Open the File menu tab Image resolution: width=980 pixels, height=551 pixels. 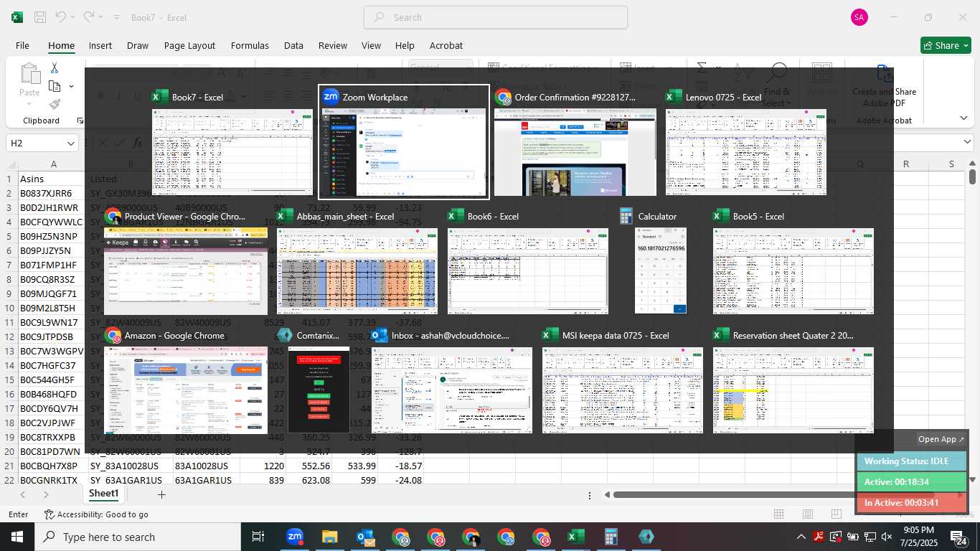pyautogui.click(x=22, y=45)
